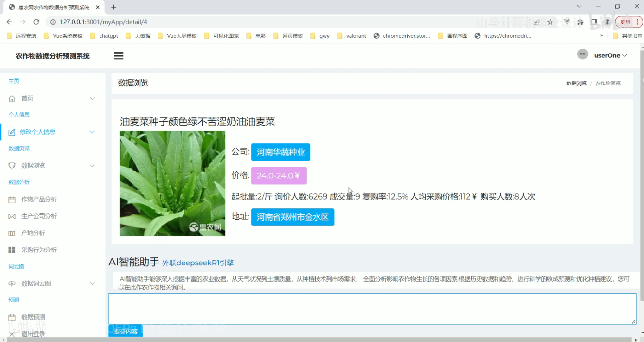
Task: Expand the 首页 sidebar chevron
Action: click(x=92, y=98)
